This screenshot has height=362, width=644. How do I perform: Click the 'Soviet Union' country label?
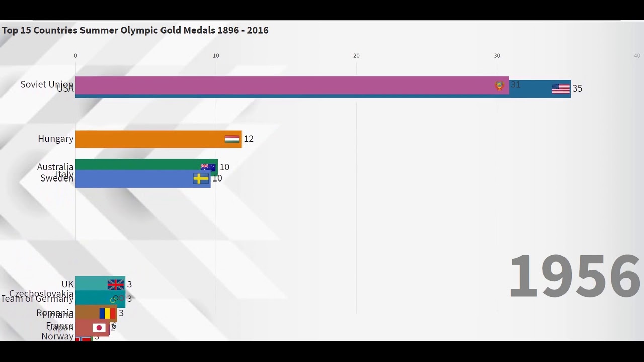coord(47,84)
